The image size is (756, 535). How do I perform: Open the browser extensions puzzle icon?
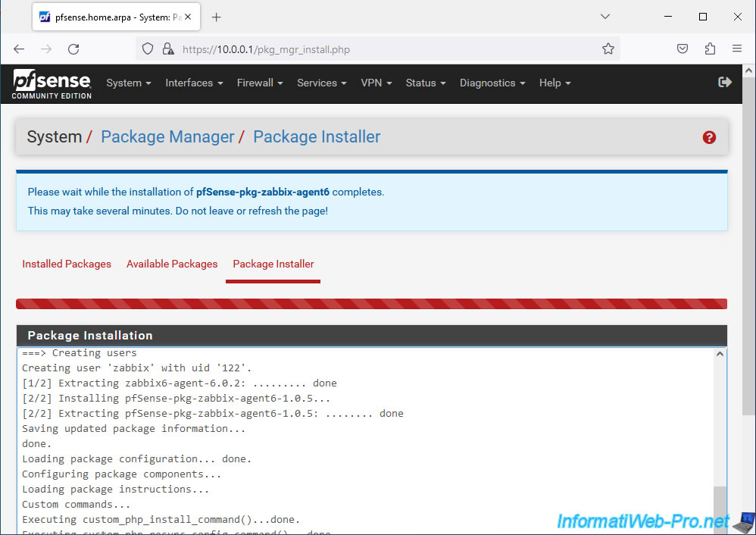[710, 48]
